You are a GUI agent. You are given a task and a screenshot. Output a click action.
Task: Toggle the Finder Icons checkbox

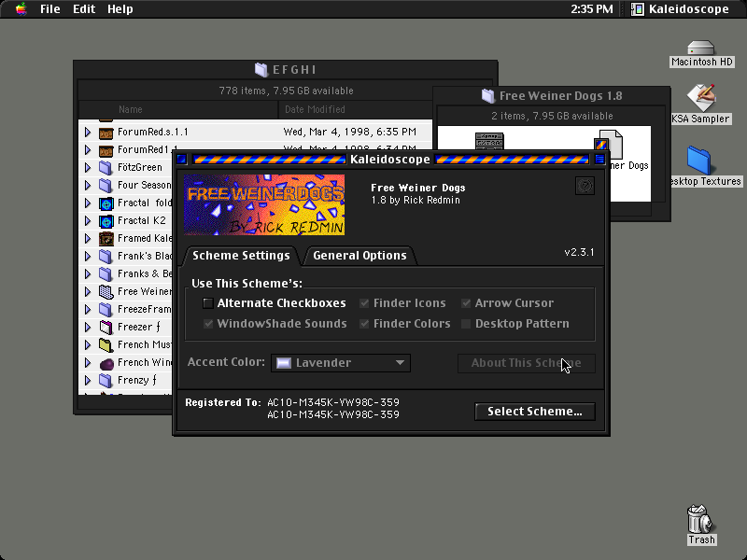point(364,303)
